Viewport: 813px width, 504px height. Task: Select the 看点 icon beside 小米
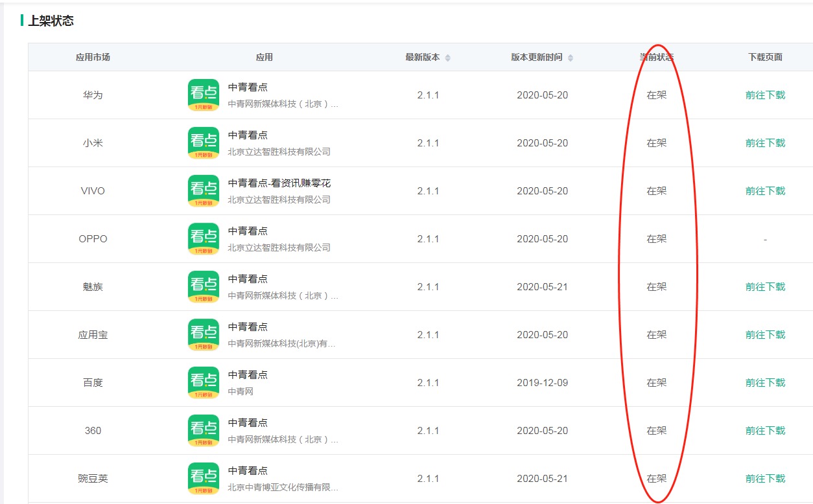(x=204, y=143)
